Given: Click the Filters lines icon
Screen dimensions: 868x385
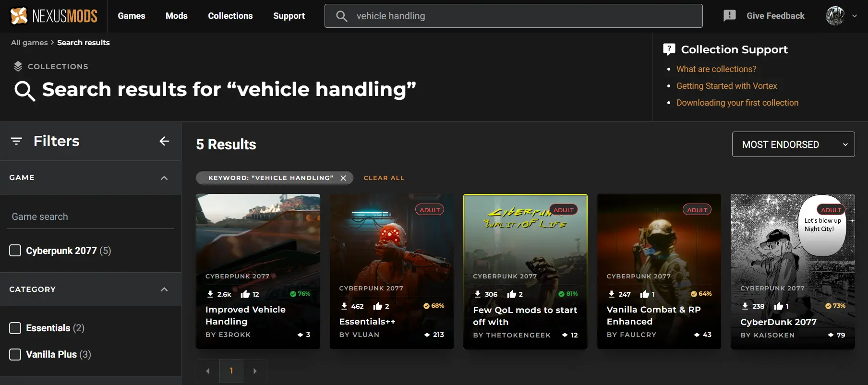Looking at the screenshot, I should click(16, 141).
